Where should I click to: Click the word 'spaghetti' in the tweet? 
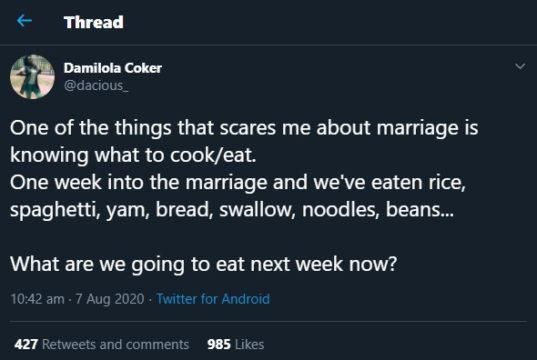55,210
